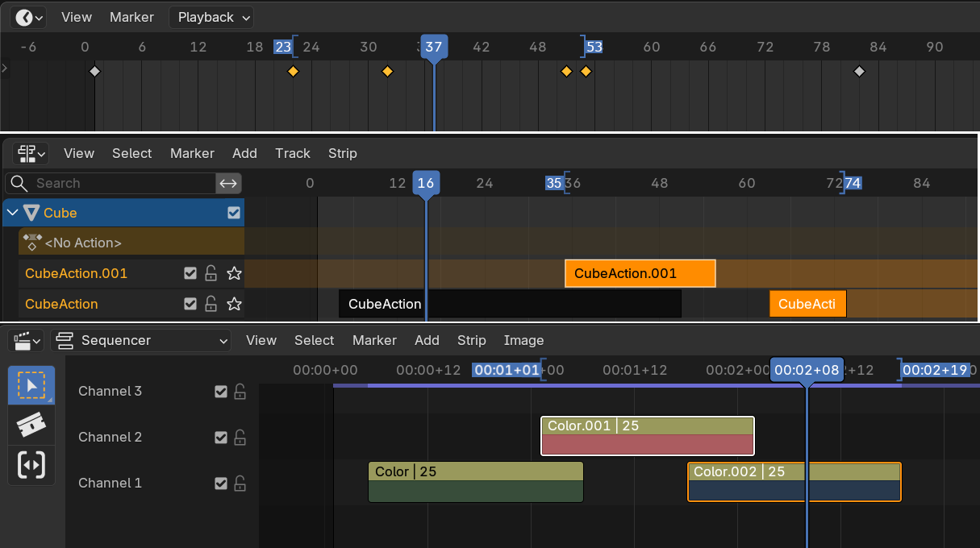Mute the CubeAction track via its checkbox
Viewport: 980px width, 548px height.
pyautogui.click(x=190, y=304)
